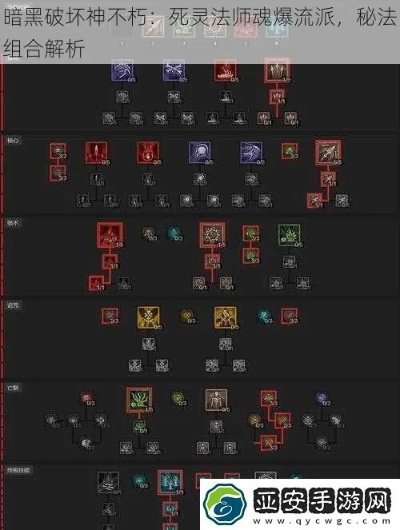This screenshot has height=530, width=400.
Task: Select the red Hemorrhage basic skill icon
Action: (x=225, y=70)
